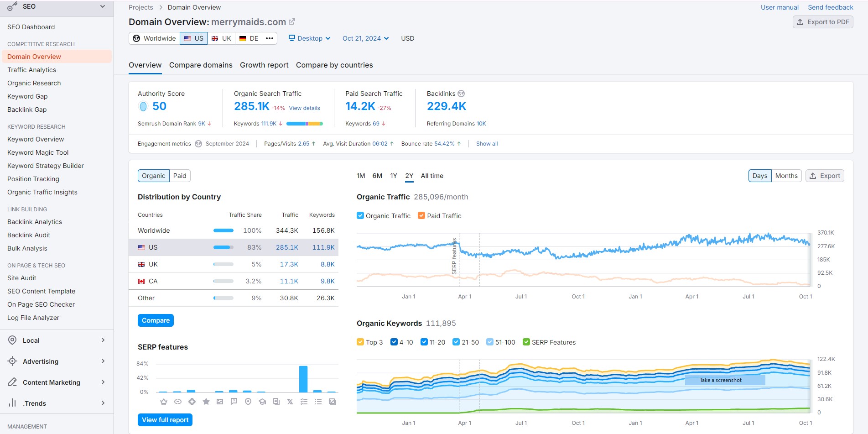This screenshot has width=868, height=434.
Task: Click the X Twitter SERP feature icon
Action: (290, 402)
